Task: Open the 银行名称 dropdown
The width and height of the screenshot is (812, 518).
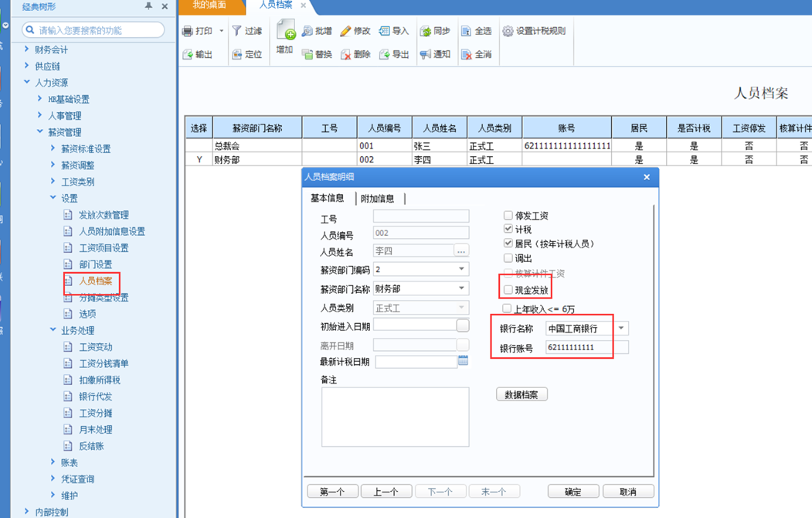Action: point(622,329)
